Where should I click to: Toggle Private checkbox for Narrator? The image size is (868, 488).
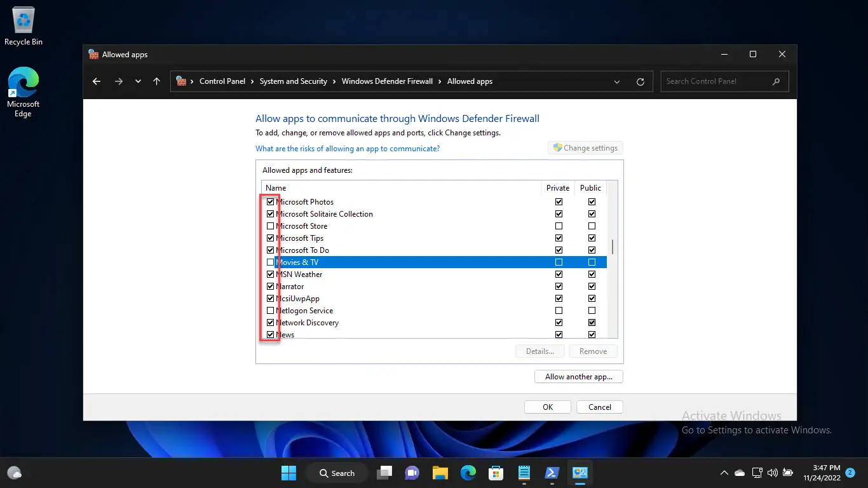pos(559,287)
